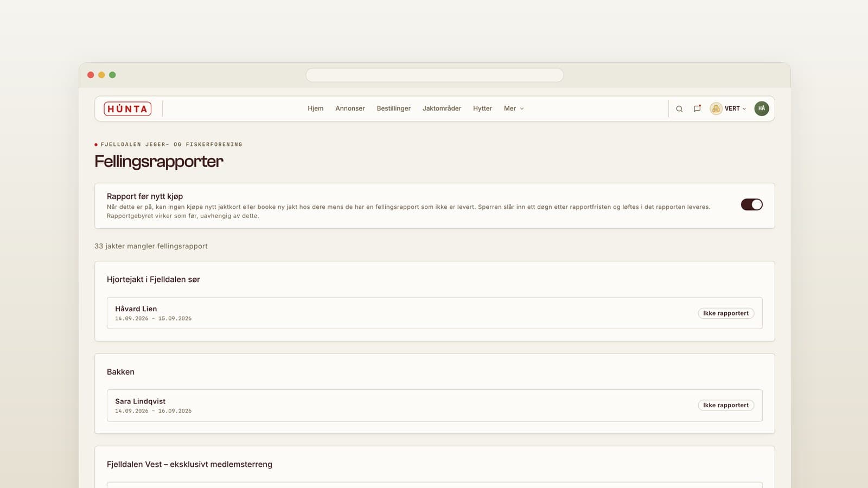868x488 pixels.
Task: Select Jaktområder in navigation
Action: point(442,108)
